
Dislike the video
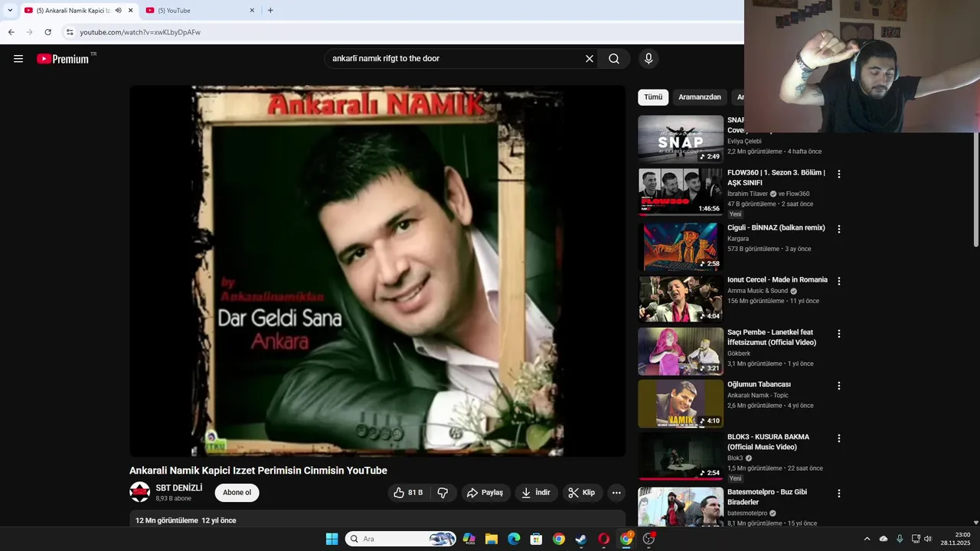[443, 493]
